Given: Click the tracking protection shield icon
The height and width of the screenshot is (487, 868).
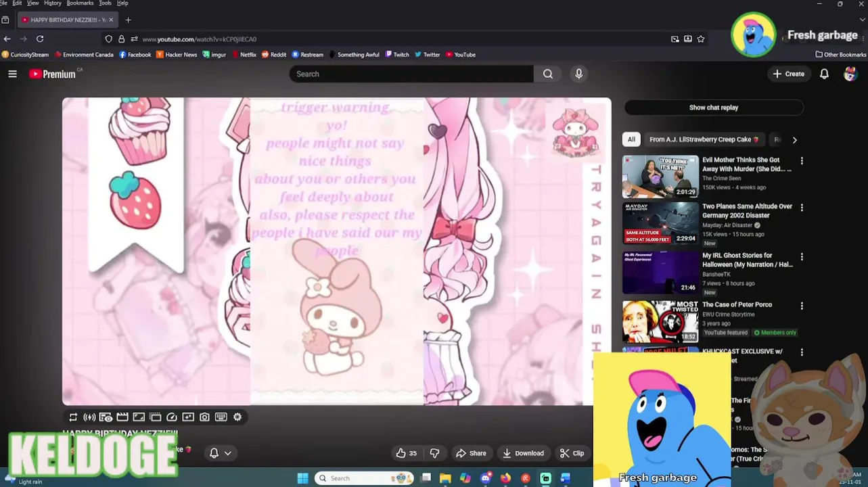Looking at the screenshot, I should [x=108, y=39].
